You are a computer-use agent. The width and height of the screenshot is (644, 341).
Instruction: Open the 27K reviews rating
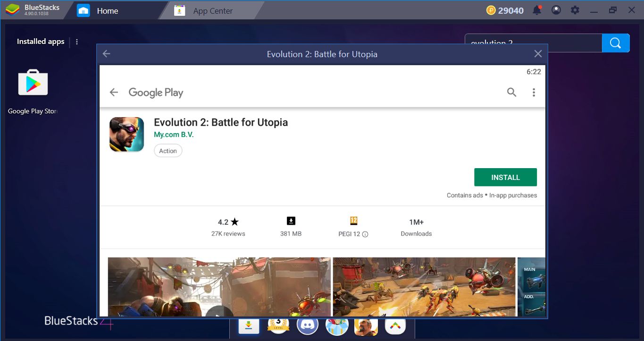(228, 227)
